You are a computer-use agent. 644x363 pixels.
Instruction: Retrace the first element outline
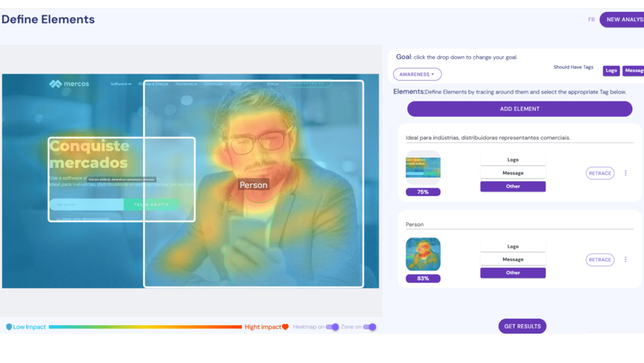pyautogui.click(x=599, y=173)
